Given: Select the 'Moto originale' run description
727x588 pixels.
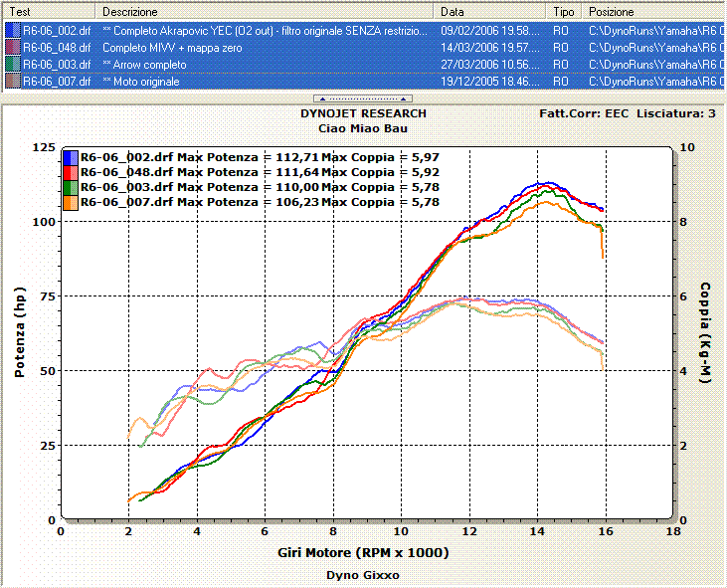Looking at the screenshot, I should coord(141,81).
